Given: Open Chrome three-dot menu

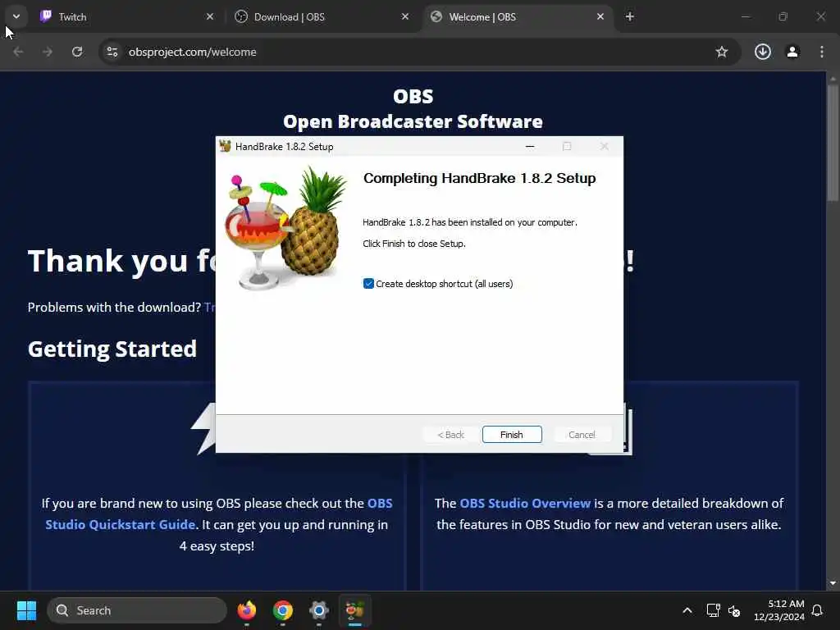Looking at the screenshot, I should [x=822, y=52].
